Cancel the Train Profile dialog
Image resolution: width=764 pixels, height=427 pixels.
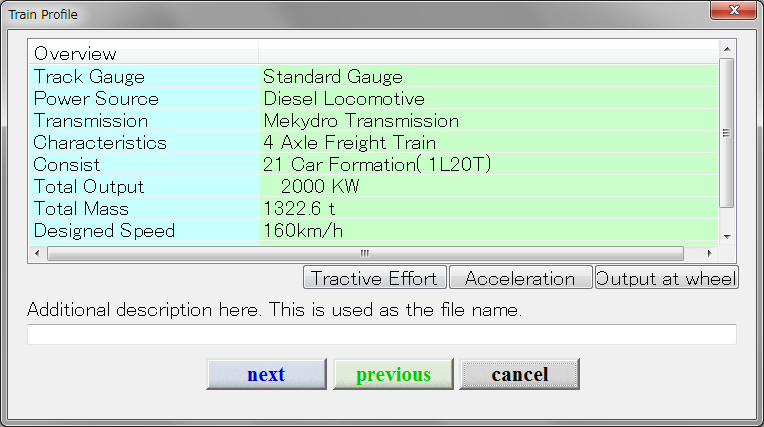519,374
